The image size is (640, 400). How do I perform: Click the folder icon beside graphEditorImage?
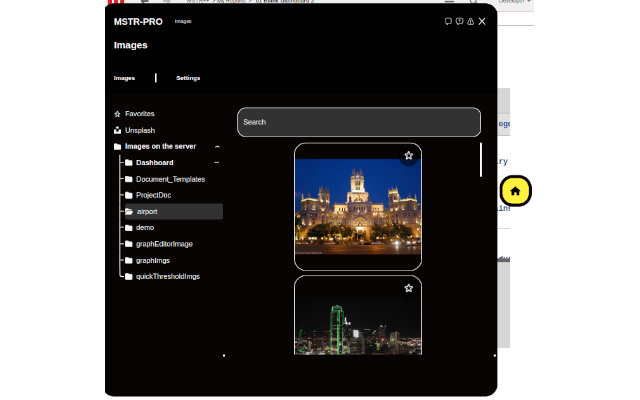click(129, 244)
